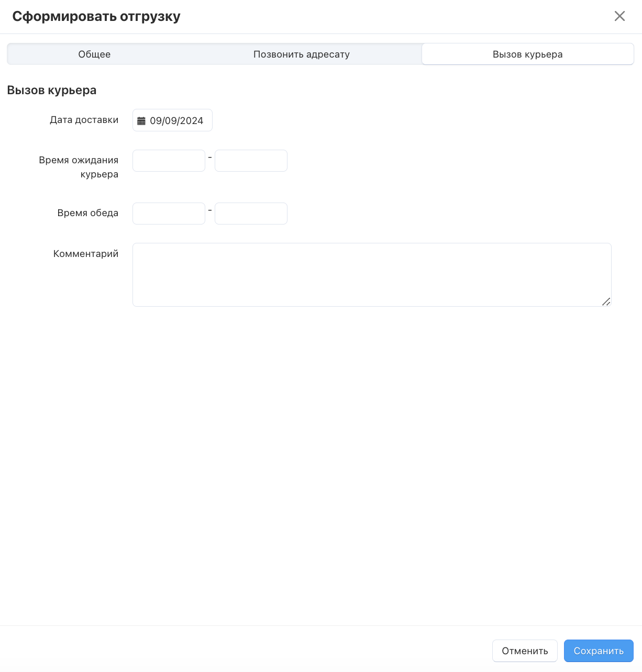Viewport: 642px width, 672px height.
Task: Click the 09/09/2024 delivery date value
Action: click(176, 121)
